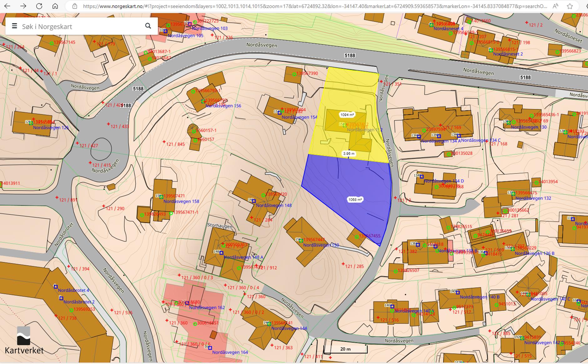Click the 1068 m² area label
This screenshot has height=364, width=588.
(355, 199)
